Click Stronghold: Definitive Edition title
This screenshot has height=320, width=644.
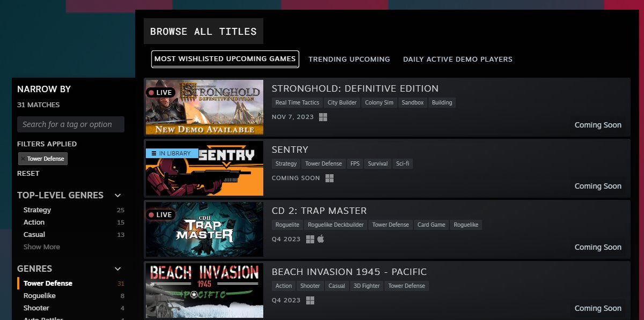(x=355, y=88)
